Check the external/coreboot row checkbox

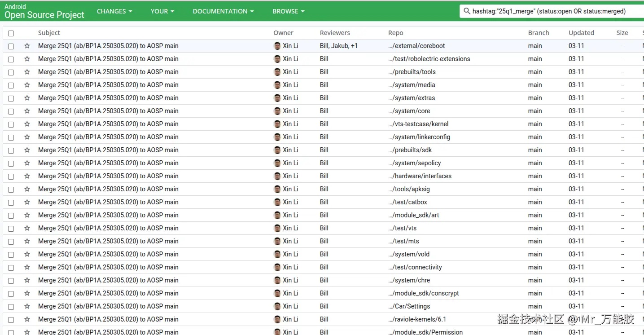11,46
